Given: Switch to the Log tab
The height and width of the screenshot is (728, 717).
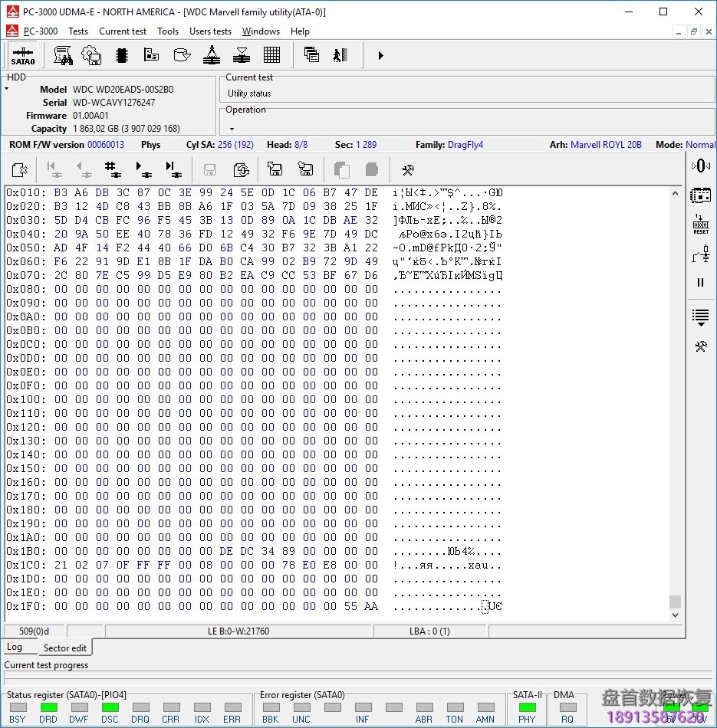Looking at the screenshot, I should [15, 648].
